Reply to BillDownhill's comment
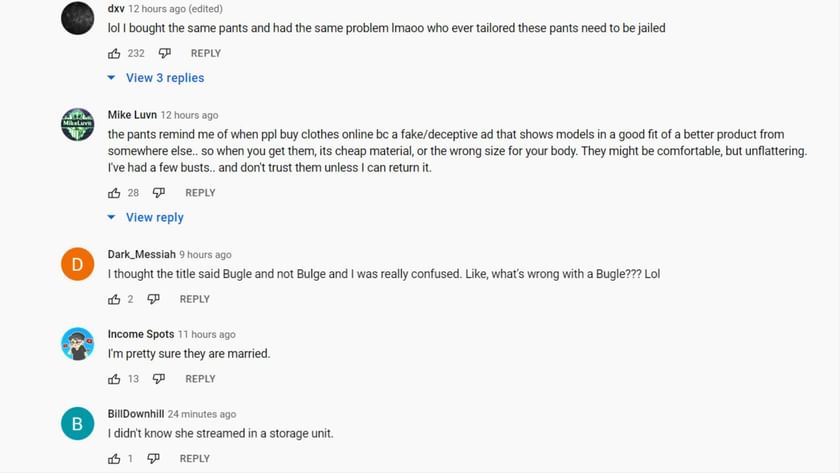 coord(195,459)
